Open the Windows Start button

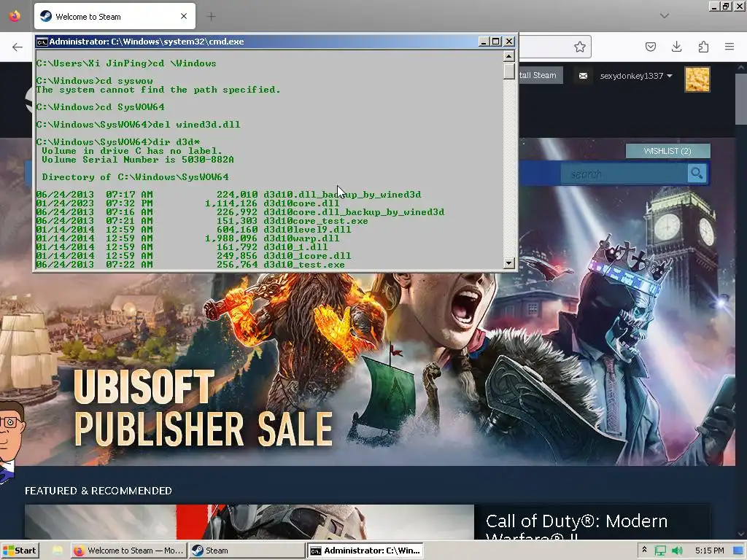20,551
